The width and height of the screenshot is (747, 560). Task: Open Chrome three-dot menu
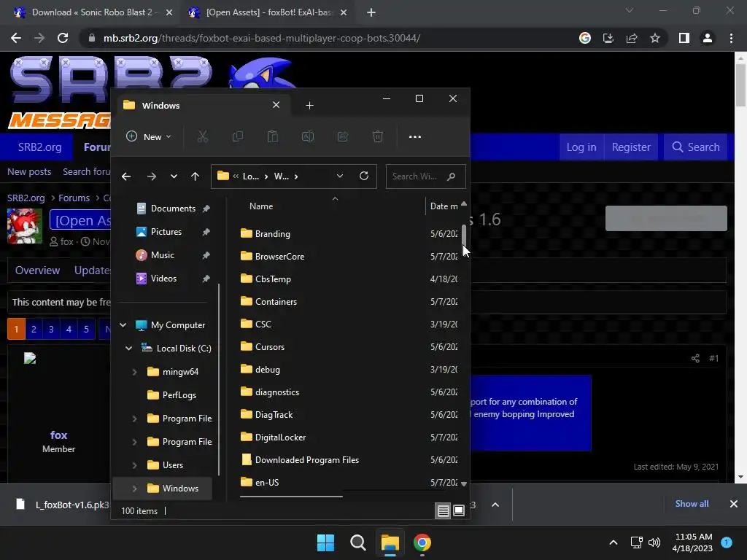pyautogui.click(x=731, y=38)
